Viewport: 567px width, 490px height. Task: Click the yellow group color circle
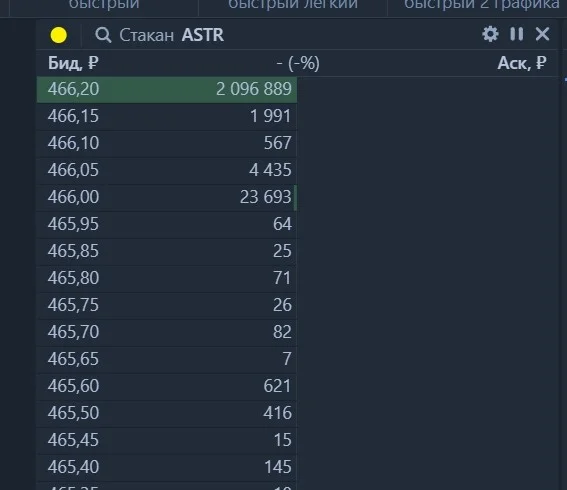click(x=59, y=35)
